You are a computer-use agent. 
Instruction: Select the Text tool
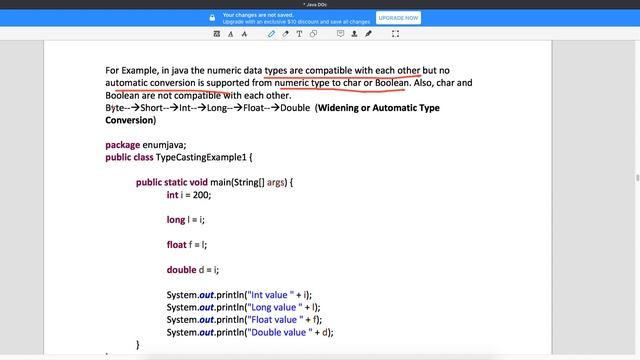pos(299,34)
